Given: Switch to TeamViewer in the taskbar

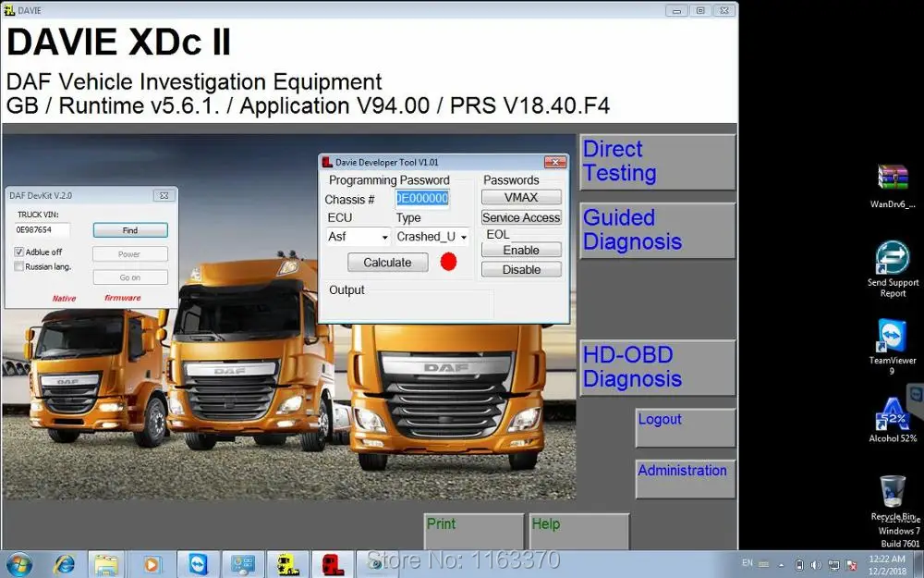Looking at the screenshot, I should pyautogui.click(x=198, y=564).
